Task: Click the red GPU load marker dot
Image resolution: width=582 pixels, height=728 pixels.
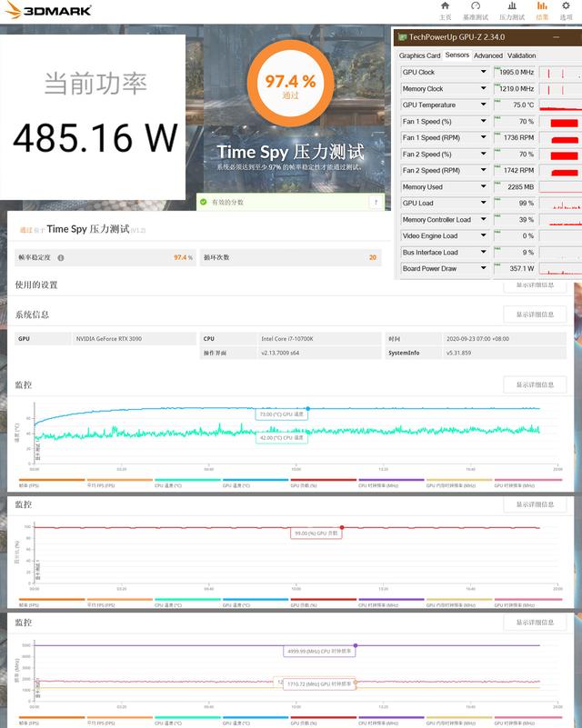Action: point(342,527)
